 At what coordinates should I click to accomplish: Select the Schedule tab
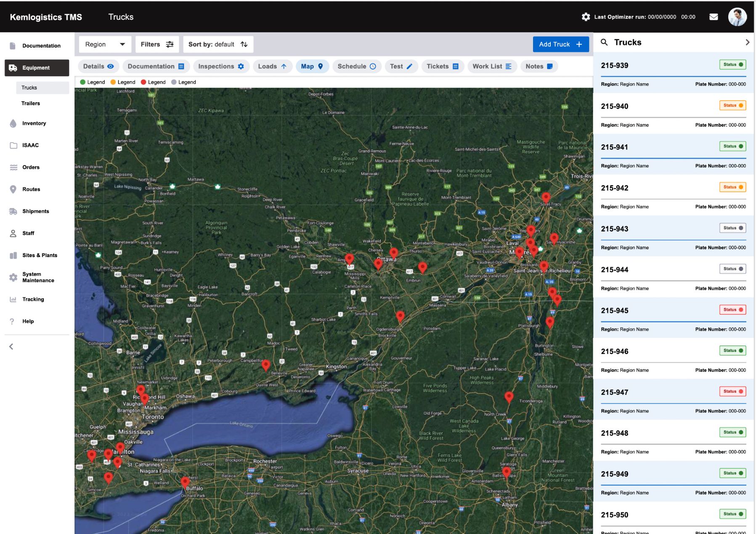[x=357, y=66]
